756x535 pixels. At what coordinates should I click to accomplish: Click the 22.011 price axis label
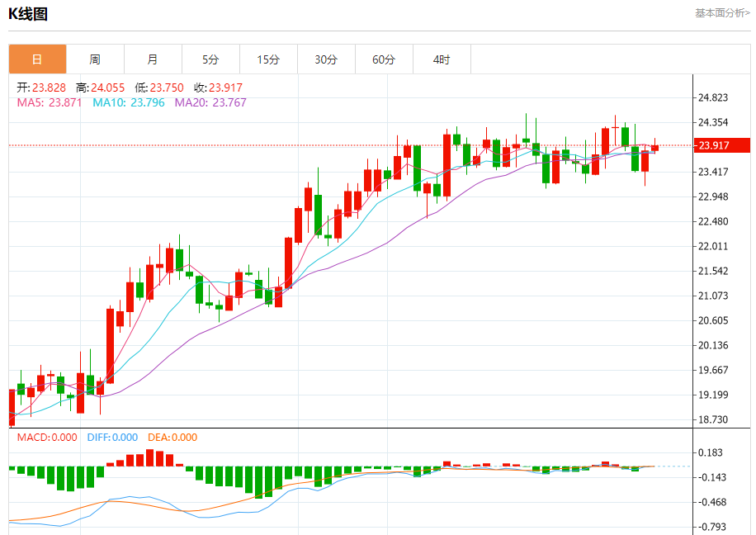713,247
